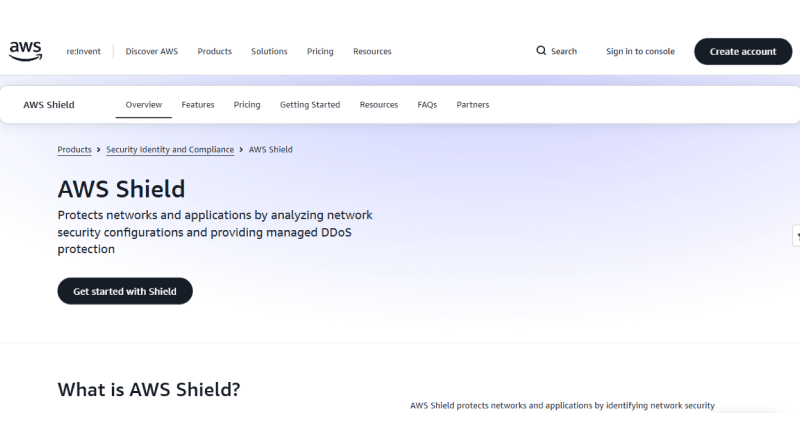
Task: Click the AWS logo
Action: pyautogui.click(x=26, y=51)
